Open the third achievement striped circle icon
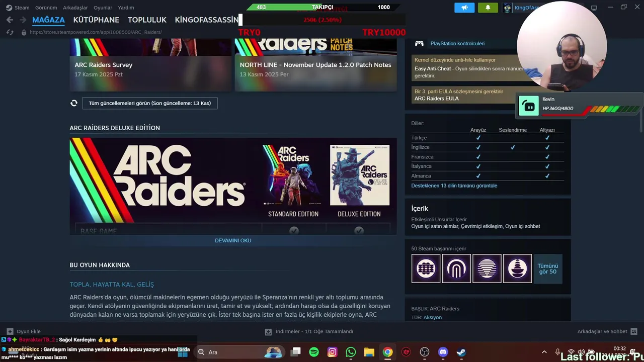The width and height of the screenshot is (644, 362). (487, 268)
